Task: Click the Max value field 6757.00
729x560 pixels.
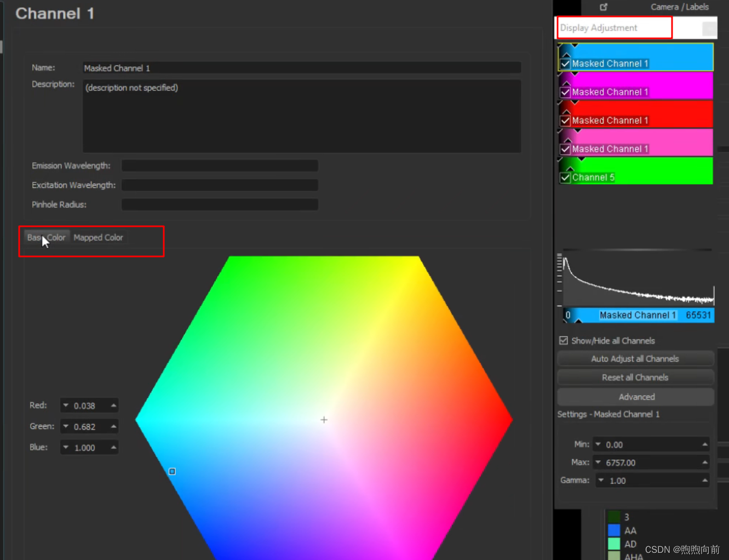Action: click(x=651, y=462)
